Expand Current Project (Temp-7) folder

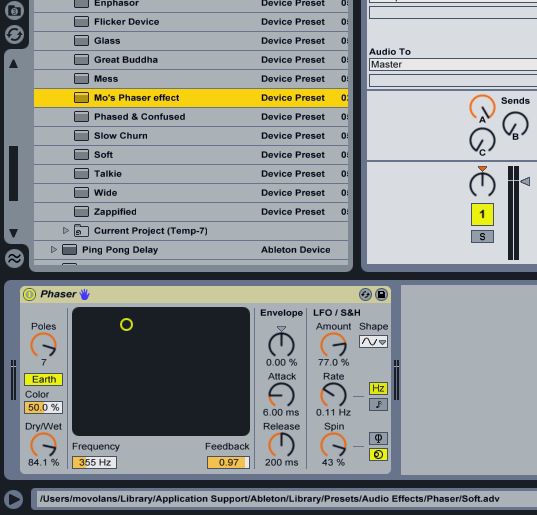coord(66,230)
